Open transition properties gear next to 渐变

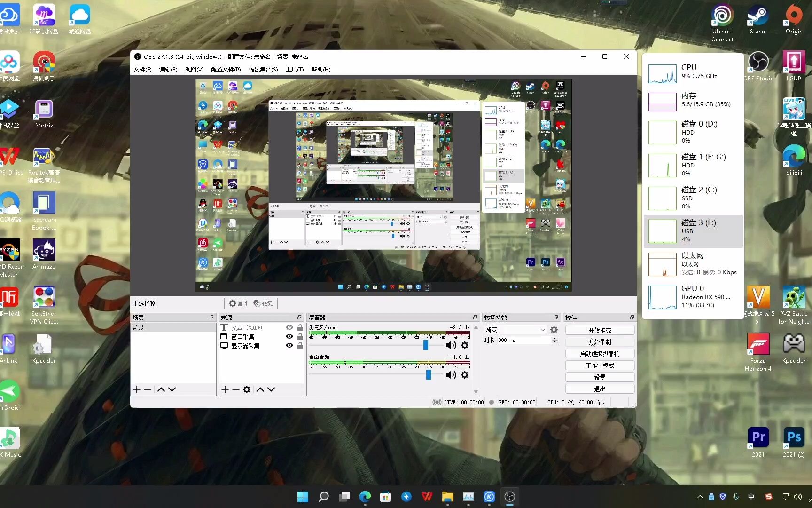coord(554,330)
